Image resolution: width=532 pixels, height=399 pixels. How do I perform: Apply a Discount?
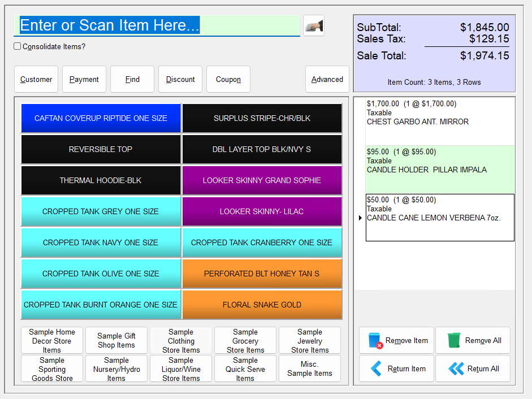pyautogui.click(x=180, y=79)
